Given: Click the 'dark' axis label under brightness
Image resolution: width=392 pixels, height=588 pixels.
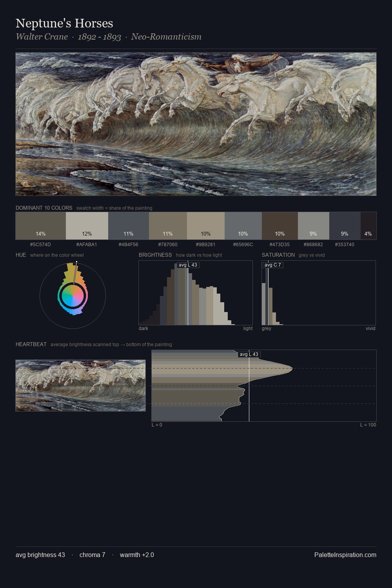Looking at the screenshot, I should click(143, 328).
